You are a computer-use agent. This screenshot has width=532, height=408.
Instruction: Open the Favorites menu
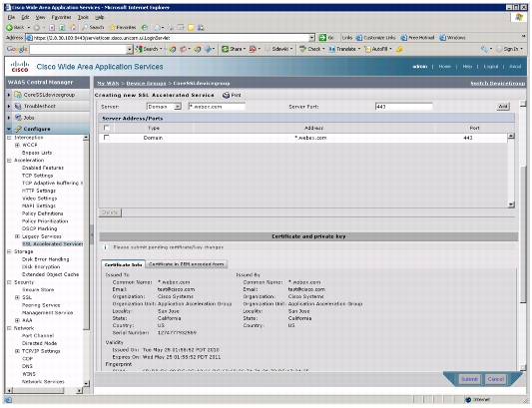click(61, 17)
